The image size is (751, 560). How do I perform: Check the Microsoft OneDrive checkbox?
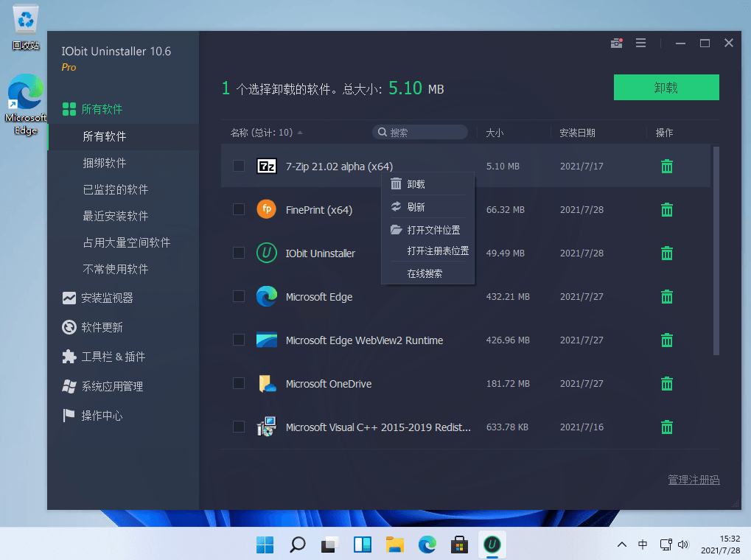coord(239,383)
